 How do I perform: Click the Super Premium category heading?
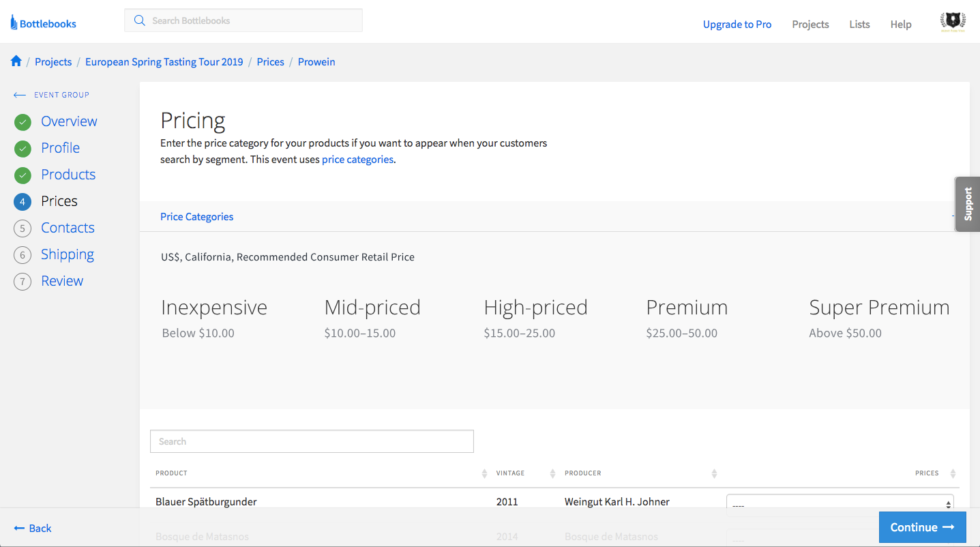click(x=879, y=308)
